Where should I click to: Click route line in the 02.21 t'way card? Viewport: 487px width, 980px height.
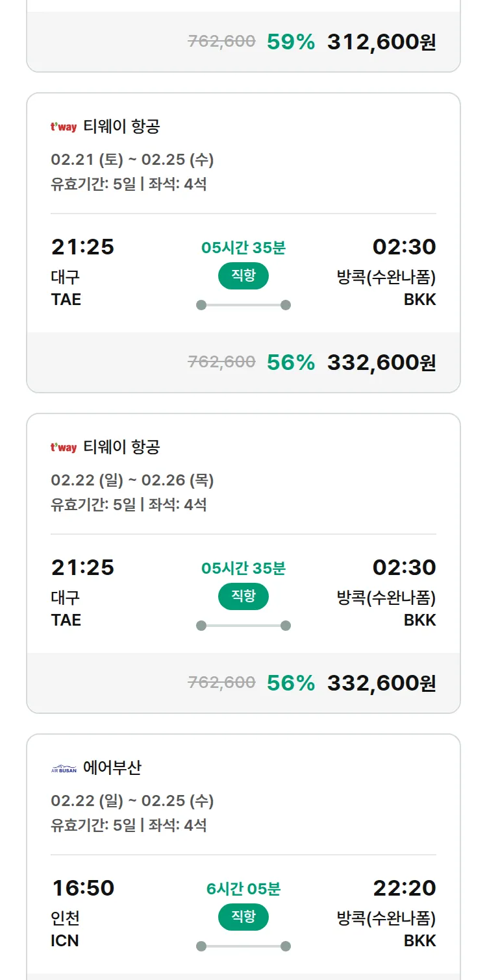click(243, 305)
